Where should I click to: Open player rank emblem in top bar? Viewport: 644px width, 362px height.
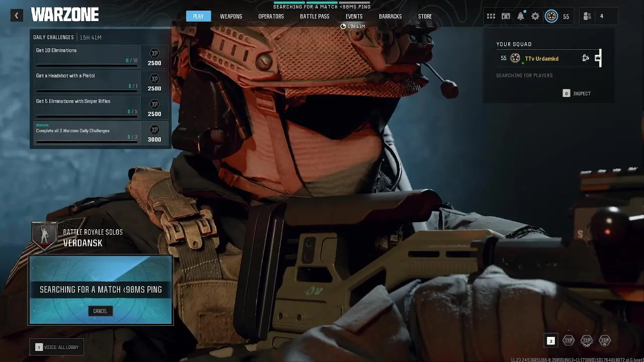(551, 17)
